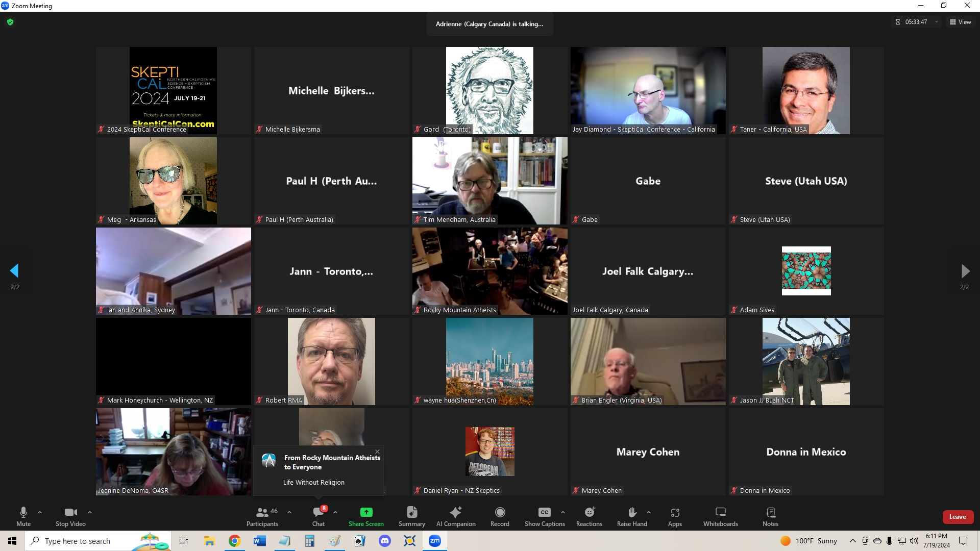Toggle Raise Hand
The height and width of the screenshot is (551, 980).
pos(632,513)
